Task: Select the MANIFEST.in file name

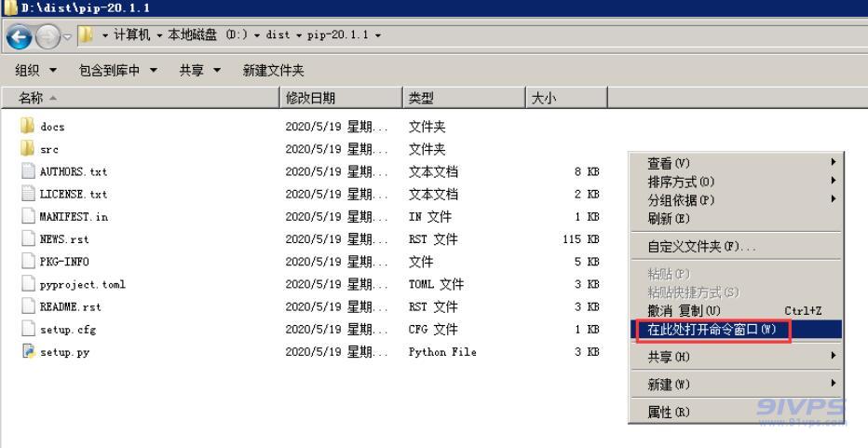Action: (74, 216)
